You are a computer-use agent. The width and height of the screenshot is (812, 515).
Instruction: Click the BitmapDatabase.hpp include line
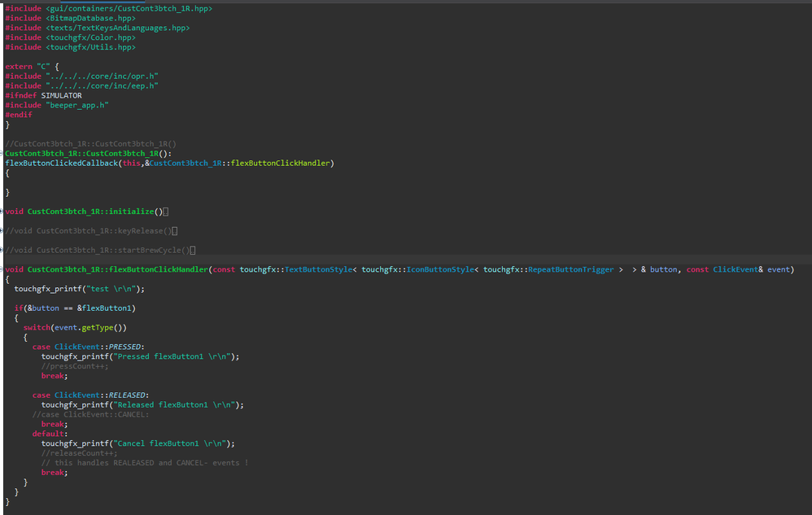pos(71,18)
